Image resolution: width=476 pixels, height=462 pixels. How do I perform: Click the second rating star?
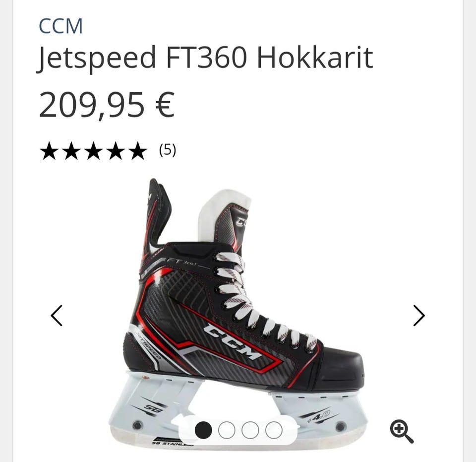coord(71,151)
